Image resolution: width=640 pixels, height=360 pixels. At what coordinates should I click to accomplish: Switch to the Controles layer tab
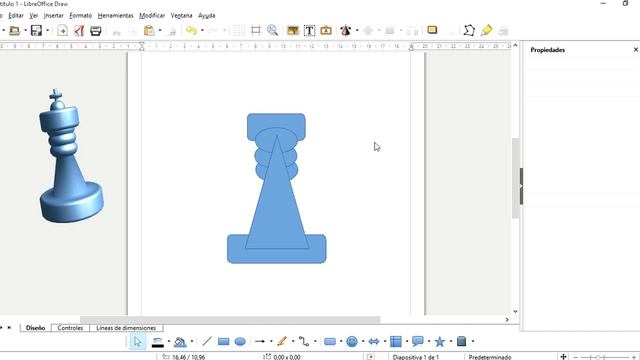70,328
